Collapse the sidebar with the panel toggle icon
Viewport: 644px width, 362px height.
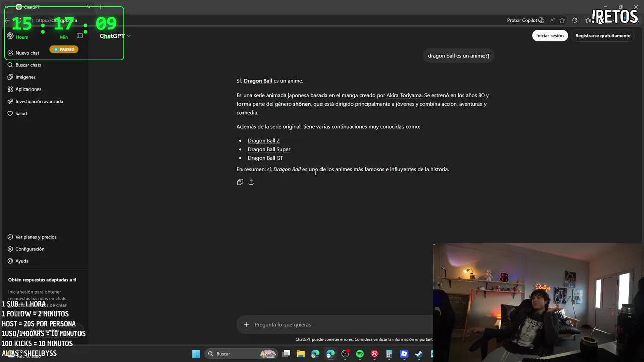[79, 36]
